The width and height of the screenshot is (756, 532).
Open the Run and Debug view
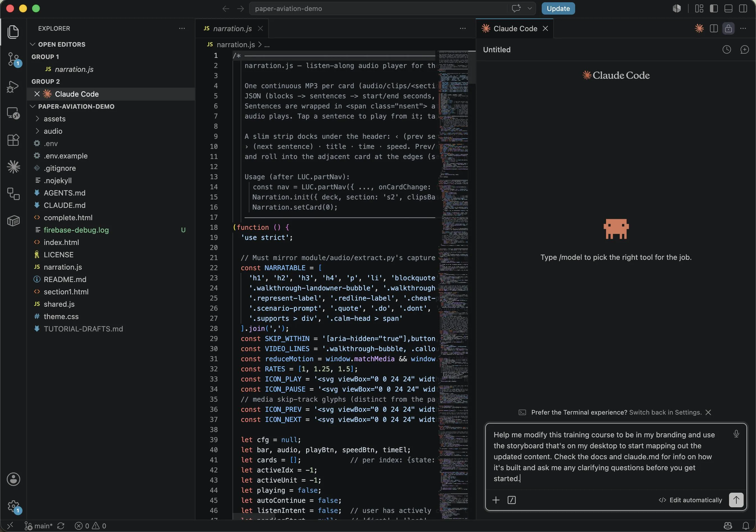pos(13,87)
